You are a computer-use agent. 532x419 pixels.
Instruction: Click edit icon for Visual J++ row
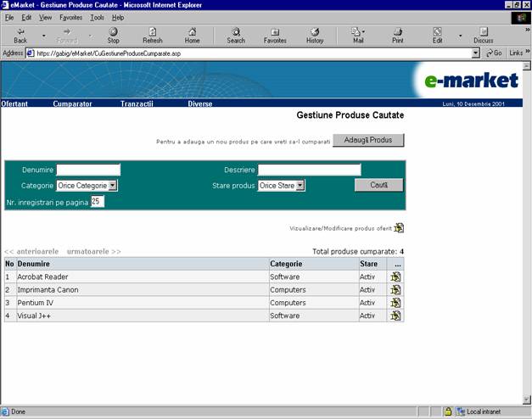(x=395, y=316)
